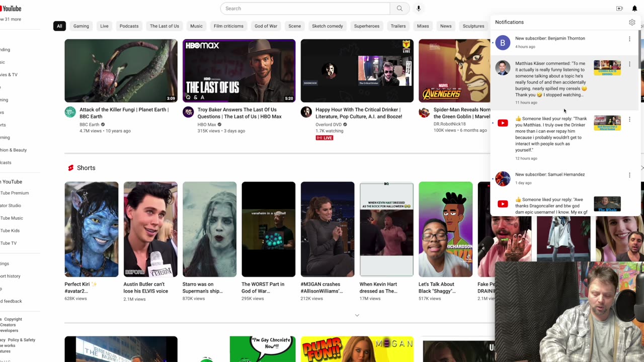The height and width of the screenshot is (362, 644).
Task: Open options for Benjamin Thornton notification
Action: [629, 39]
